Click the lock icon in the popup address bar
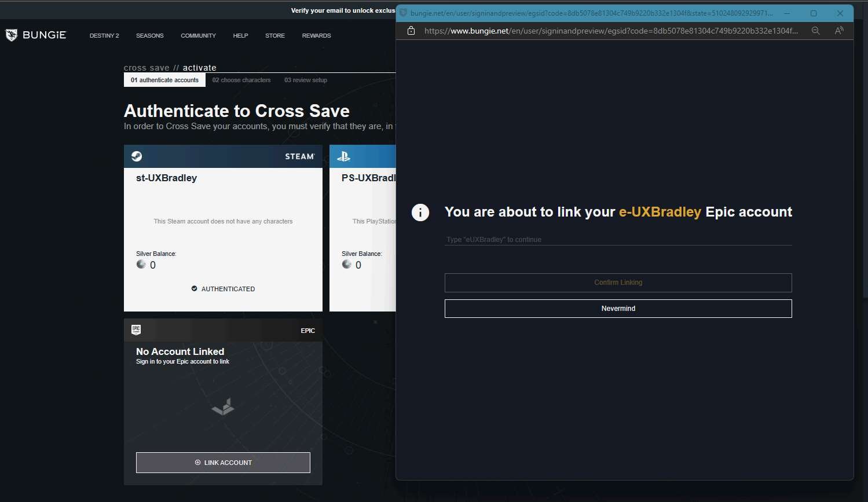The width and height of the screenshot is (868, 502). 411,31
